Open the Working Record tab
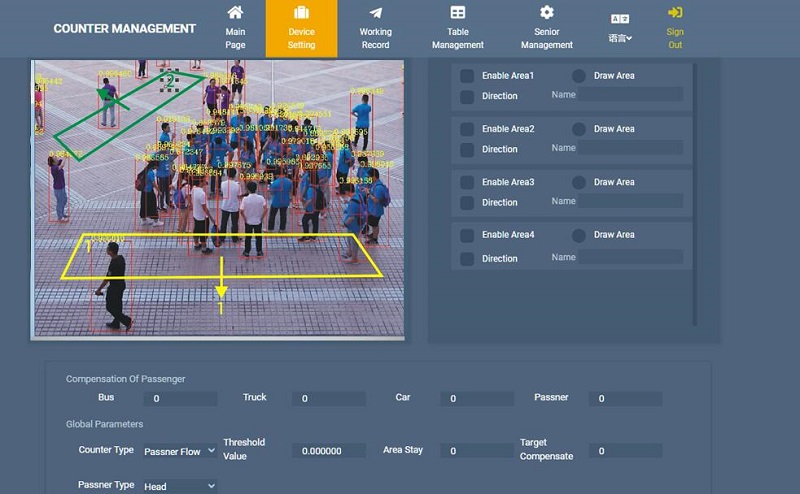This screenshot has height=494, width=800. 376,28
